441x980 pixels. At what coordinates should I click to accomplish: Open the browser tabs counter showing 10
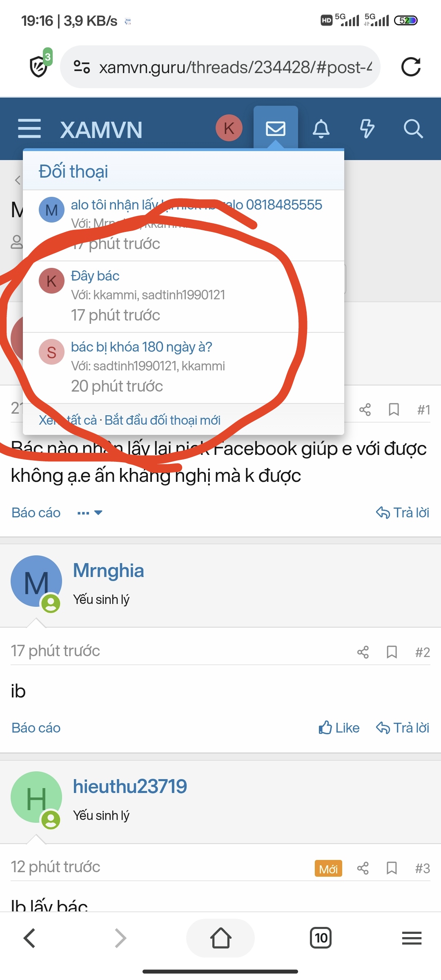click(x=321, y=938)
